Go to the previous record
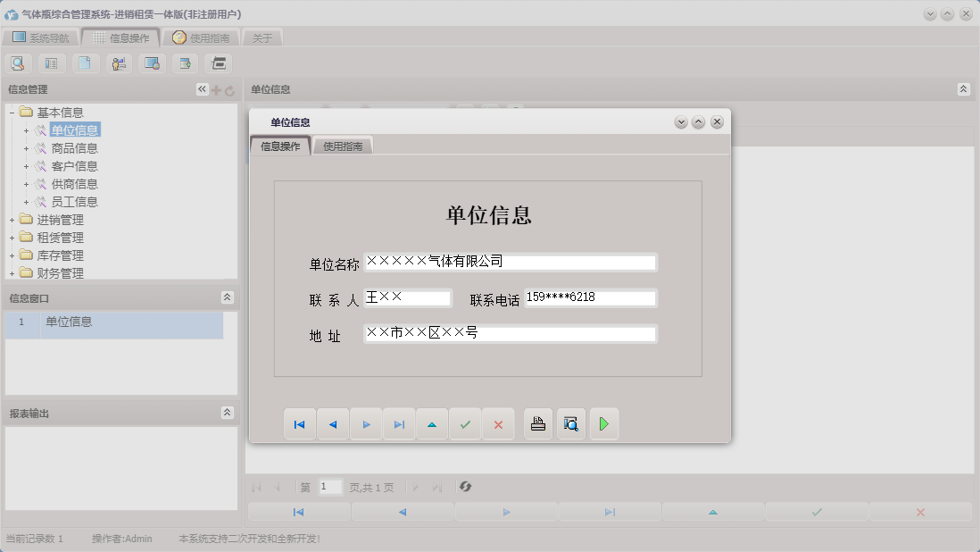 point(333,423)
